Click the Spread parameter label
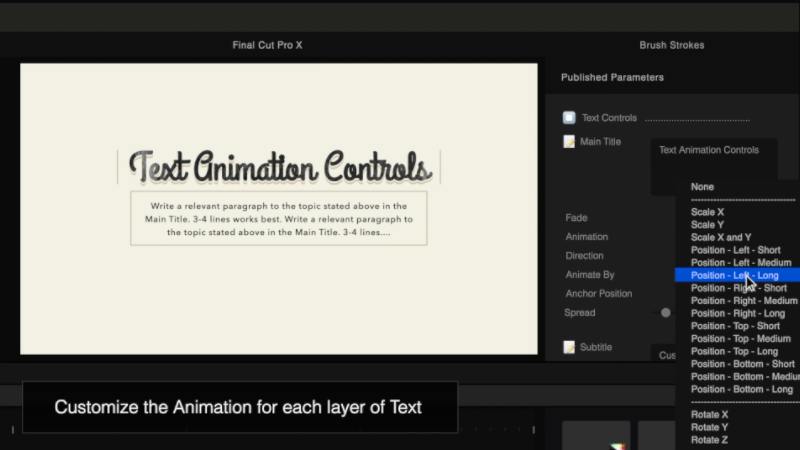The image size is (800, 450). click(x=580, y=313)
